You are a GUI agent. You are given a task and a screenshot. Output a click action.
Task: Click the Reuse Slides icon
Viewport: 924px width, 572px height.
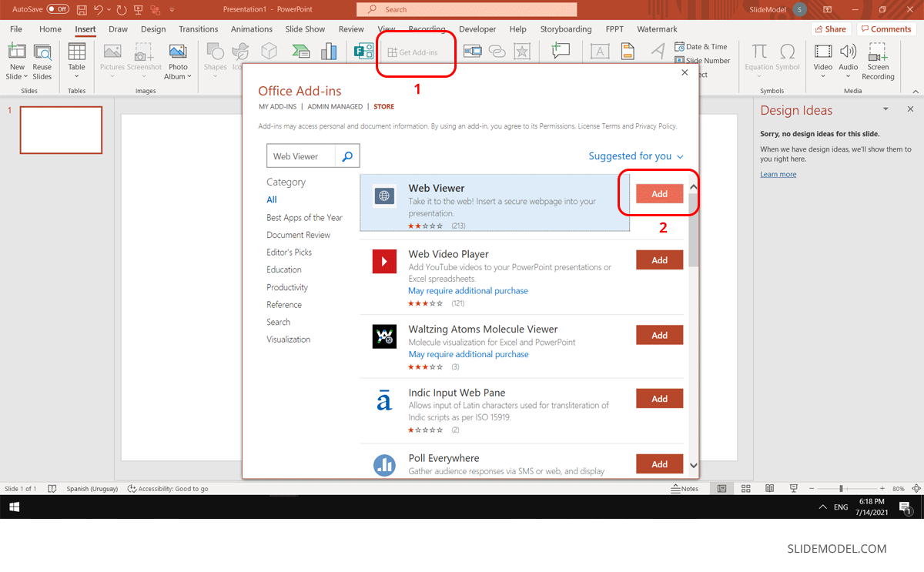coord(42,53)
